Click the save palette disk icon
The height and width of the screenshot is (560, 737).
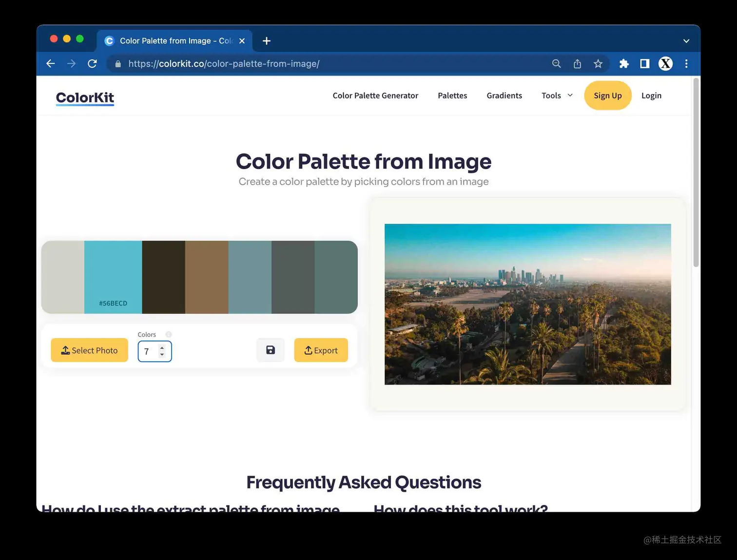tap(271, 350)
